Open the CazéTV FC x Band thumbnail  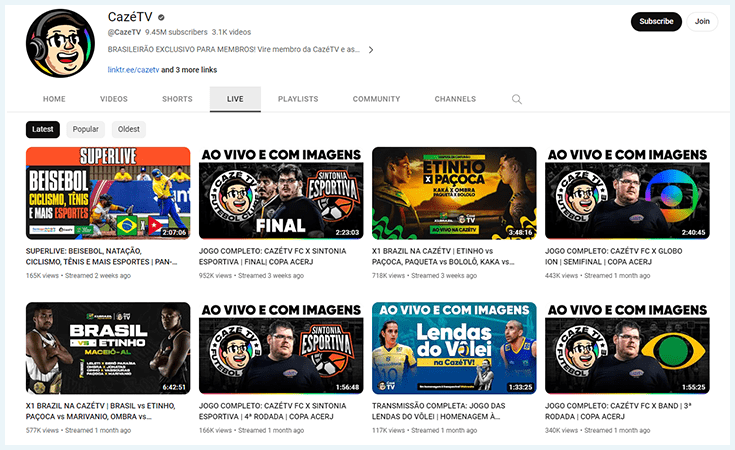[x=627, y=348]
